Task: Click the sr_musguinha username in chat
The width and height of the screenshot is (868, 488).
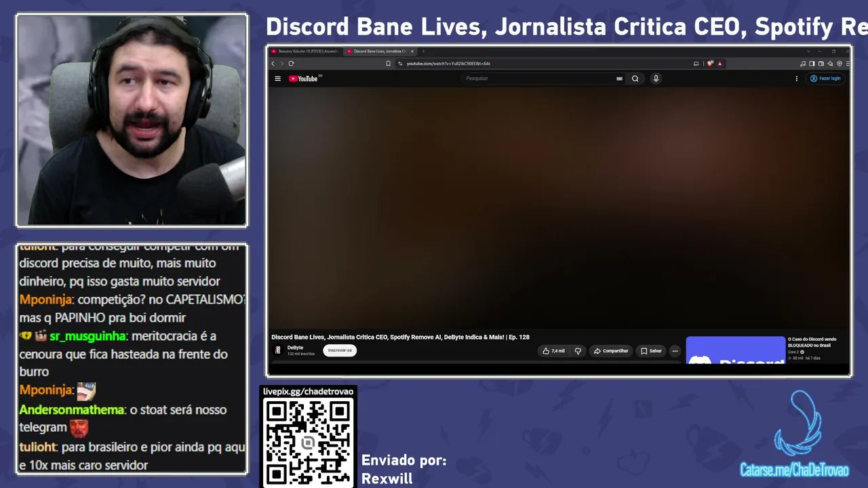Action: [88, 336]
